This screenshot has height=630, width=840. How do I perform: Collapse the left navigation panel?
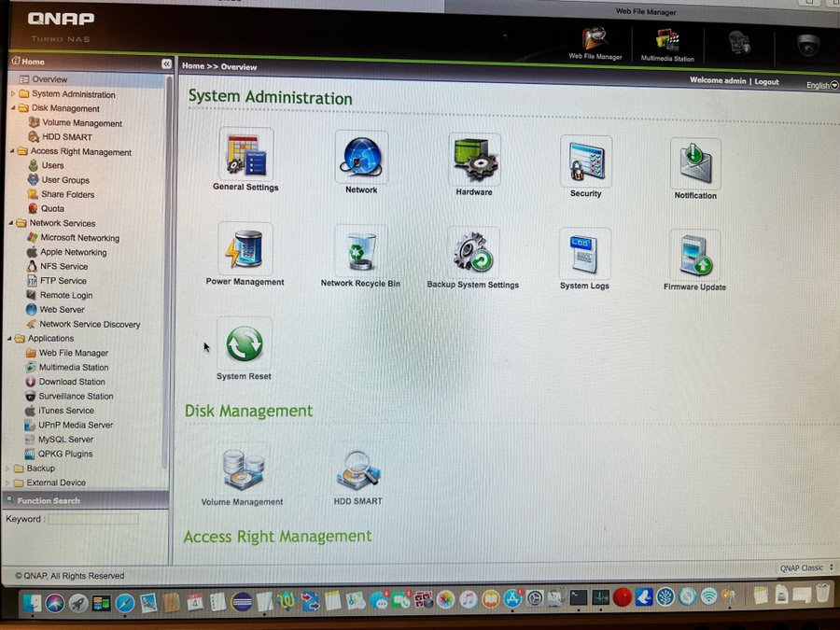click(x=166, y=63)
